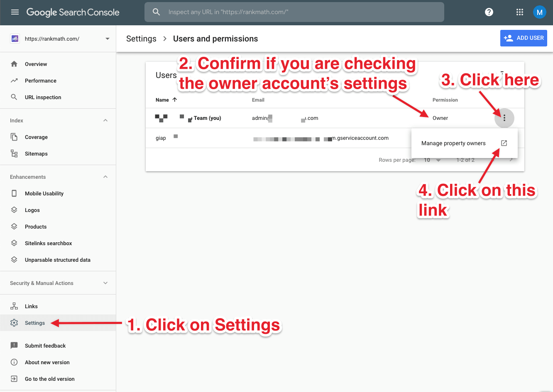This screenshot has width=553, height=392.
Task: Open the hamburger main menu
Action: (x=15, y=12)
